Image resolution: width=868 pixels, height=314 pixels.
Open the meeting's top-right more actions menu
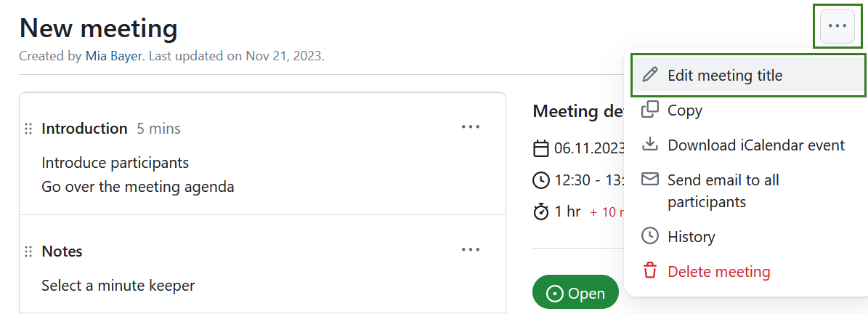pos(837,26)
